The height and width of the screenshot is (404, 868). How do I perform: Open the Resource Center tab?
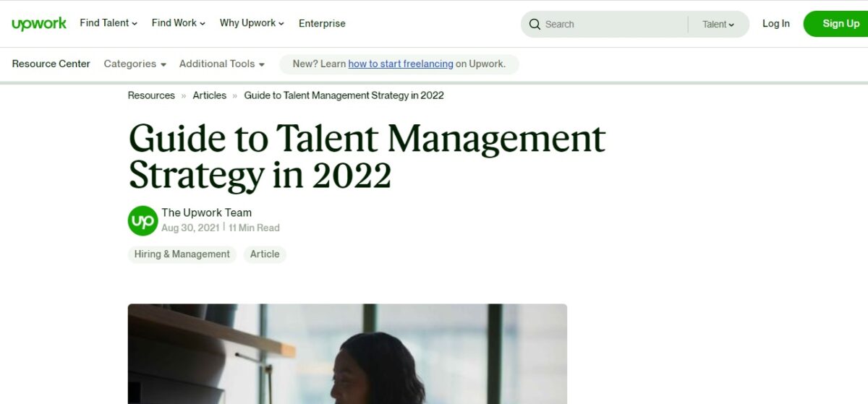click(51, 64)
